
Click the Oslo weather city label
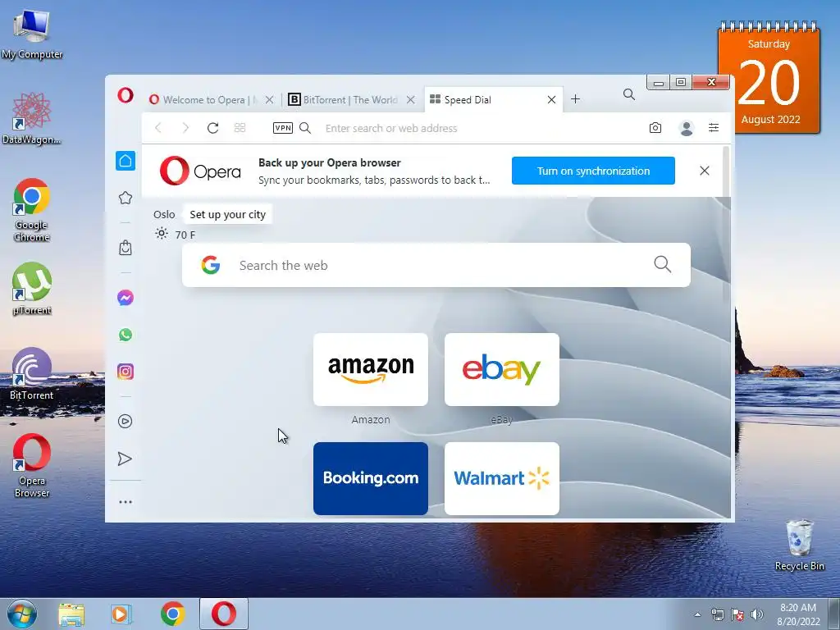(164, 214)
